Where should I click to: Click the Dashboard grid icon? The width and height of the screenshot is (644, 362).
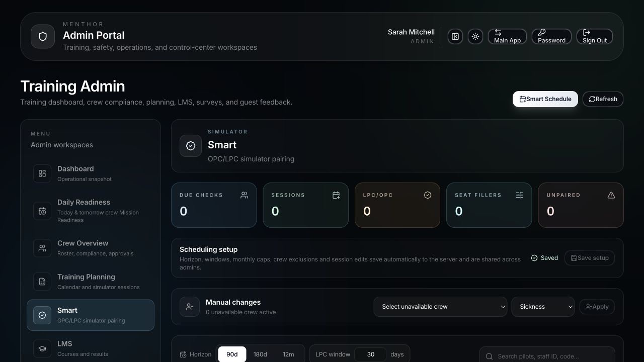click(x=42, y=173)
